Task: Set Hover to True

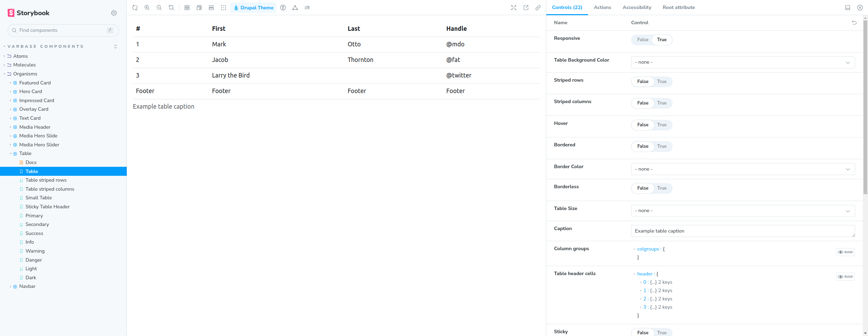Action: coord(662,125)
